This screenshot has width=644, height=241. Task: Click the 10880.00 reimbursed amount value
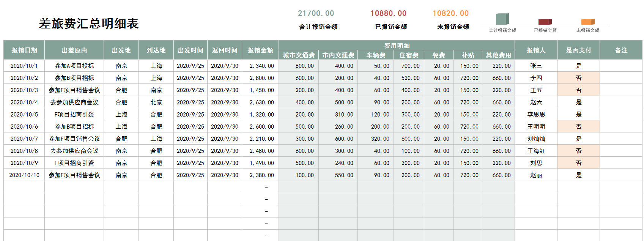[388, 13]
